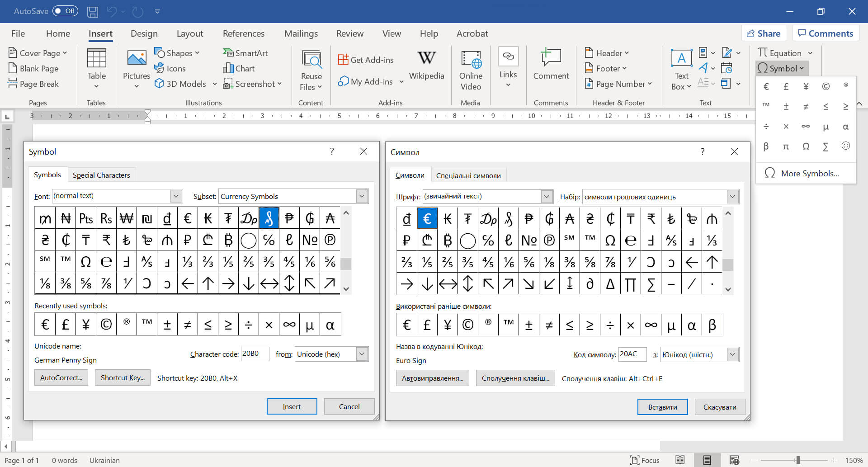Click the Online Video icon

click(x=471, y=59)
